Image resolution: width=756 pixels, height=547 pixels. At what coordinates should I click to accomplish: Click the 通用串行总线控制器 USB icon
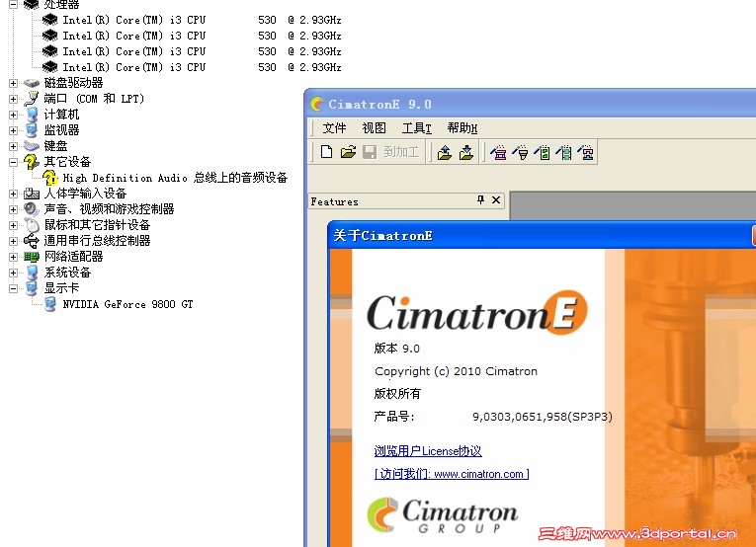[32, 241]
